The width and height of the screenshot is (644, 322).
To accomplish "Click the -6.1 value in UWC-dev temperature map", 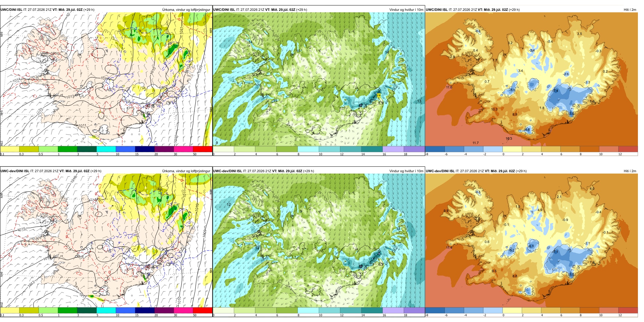I will click(531, 246).
